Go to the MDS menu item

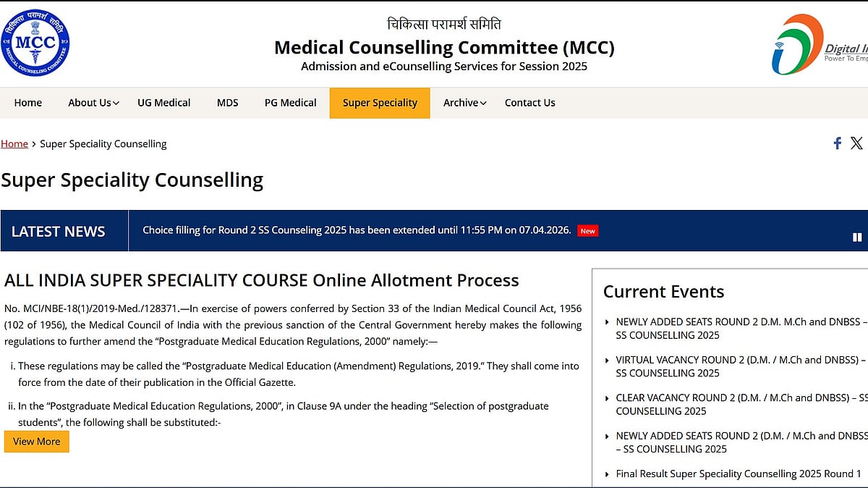point(227,103)
